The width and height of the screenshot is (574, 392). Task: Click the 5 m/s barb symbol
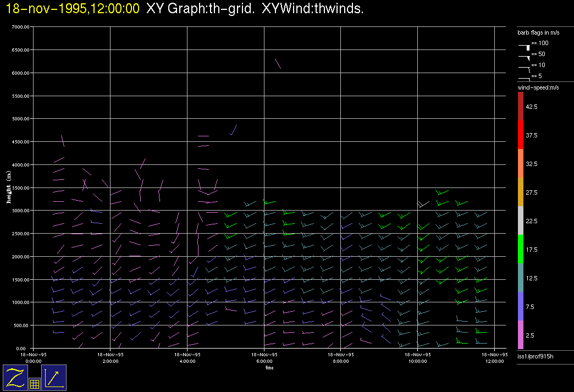(x=525, y=79)
